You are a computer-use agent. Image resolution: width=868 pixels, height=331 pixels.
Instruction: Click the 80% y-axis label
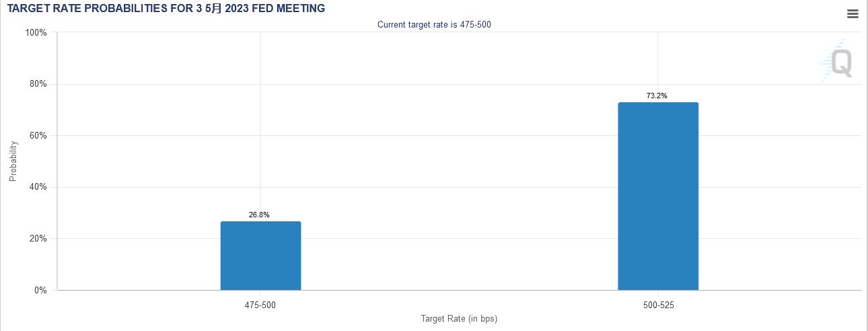tap(38, 84)
